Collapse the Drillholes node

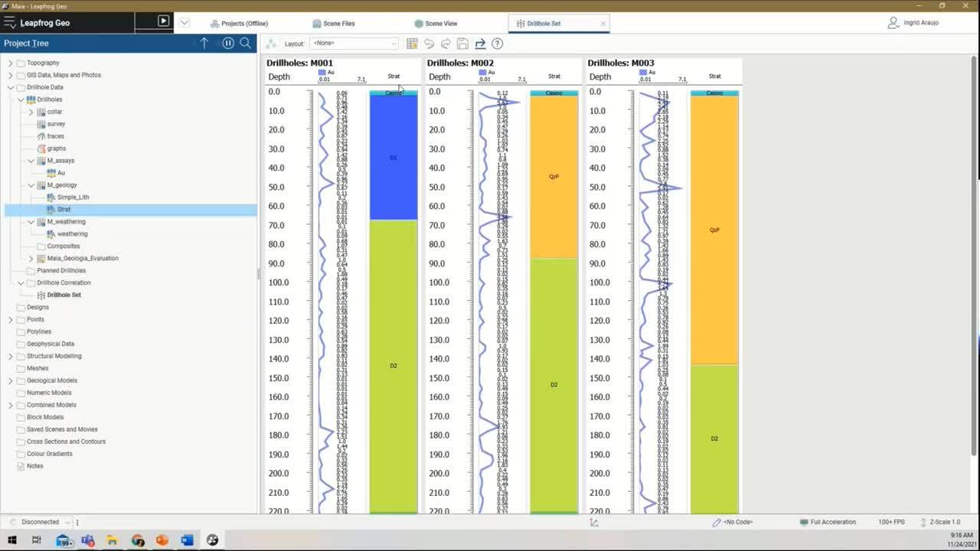tap(21, 99)
